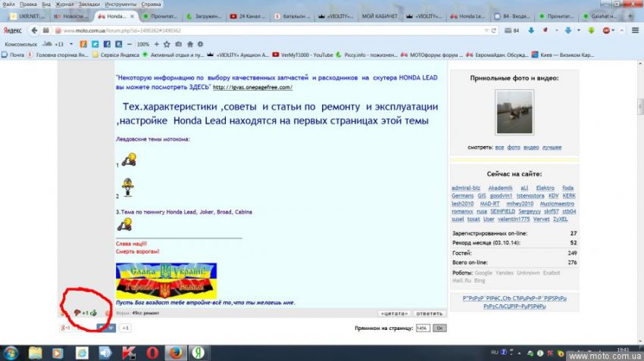Open user admiral-biz profile link

(466, 188)
